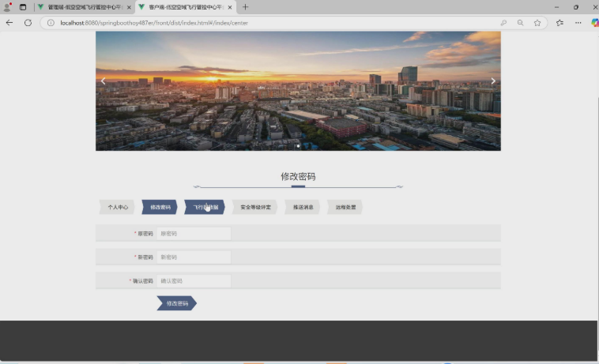Open the zoom magnifier icon in address bar
Screen dimensions: 599x364
[520, 23]
